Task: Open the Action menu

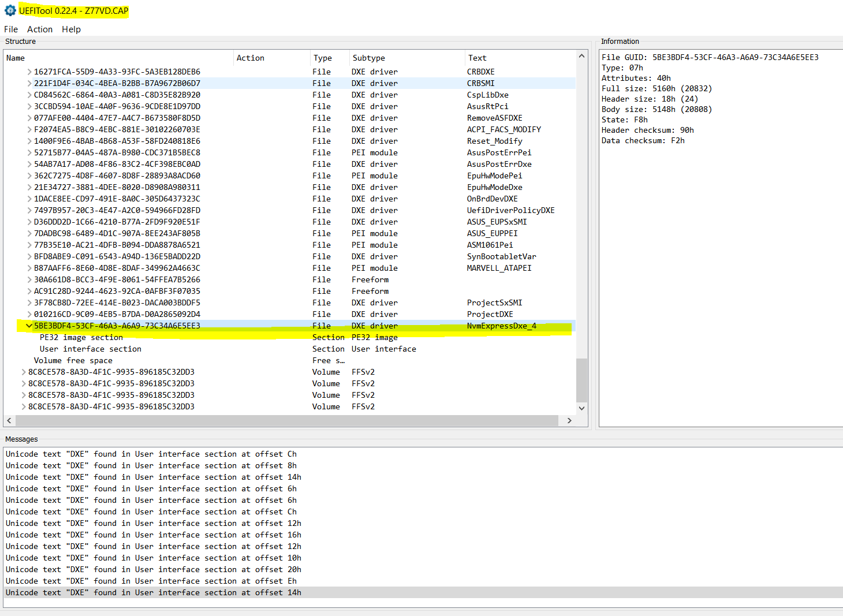Action: (40, 29)
